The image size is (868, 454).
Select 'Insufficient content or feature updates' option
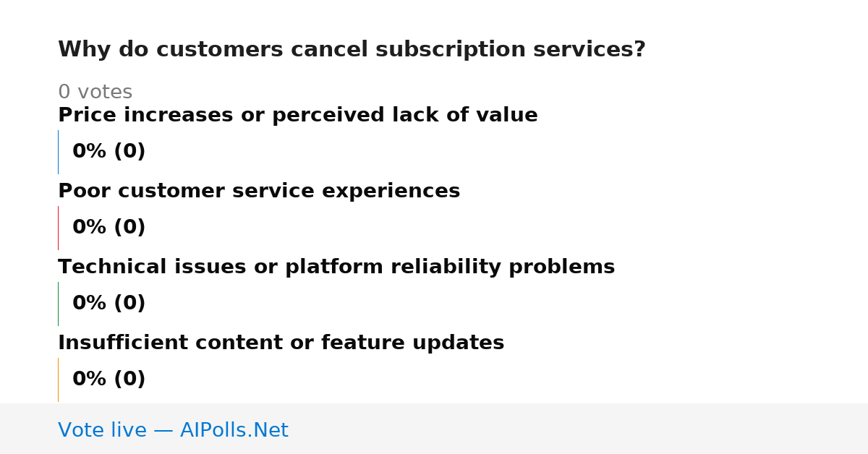pyautogui.click(x=281, y=343)
